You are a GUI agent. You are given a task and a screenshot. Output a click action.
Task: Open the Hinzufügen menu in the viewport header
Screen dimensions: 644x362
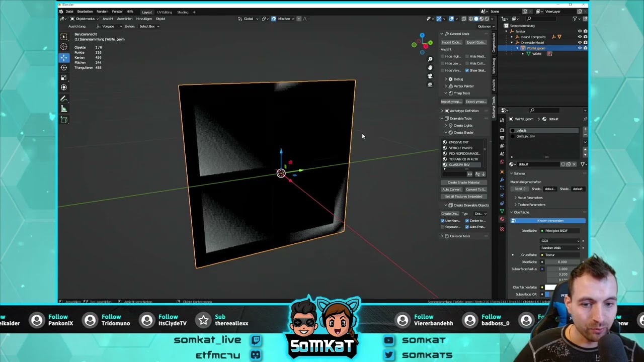click(144, 19)
